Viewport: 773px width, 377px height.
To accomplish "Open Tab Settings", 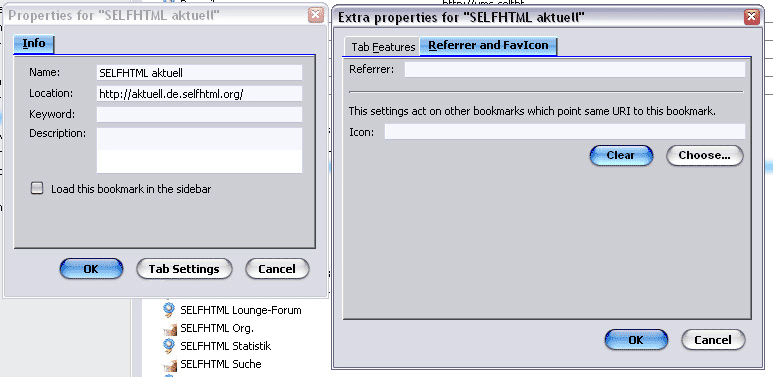I will tap(184, 269).
